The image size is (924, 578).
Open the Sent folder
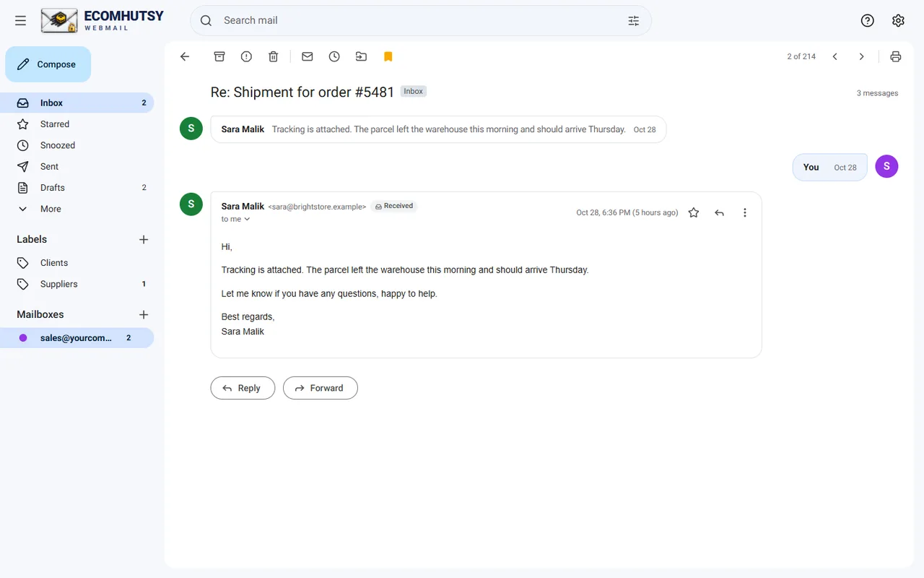pyautogui.click(x=77, y=166)
